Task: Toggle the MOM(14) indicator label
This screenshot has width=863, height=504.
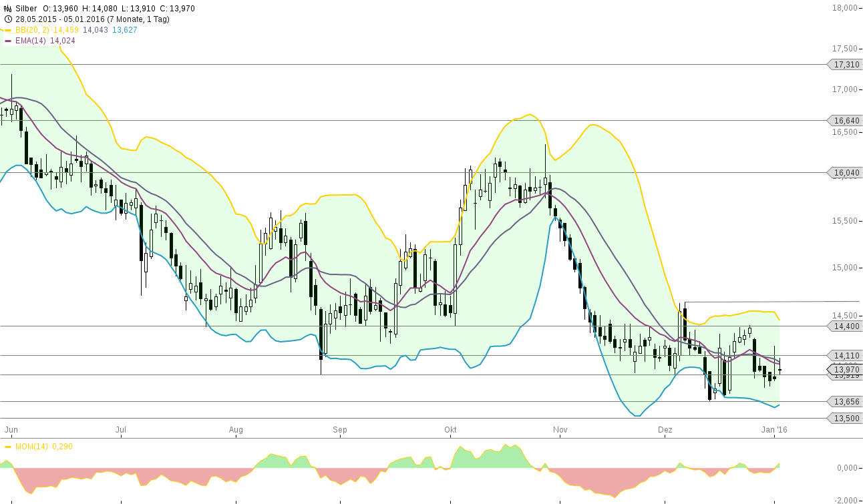Action: tap(31, 447)
